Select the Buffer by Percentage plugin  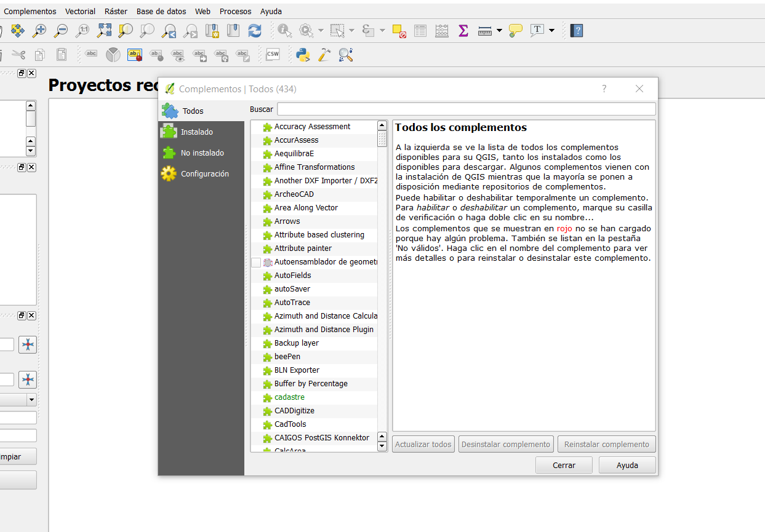[x=311, y=383]
